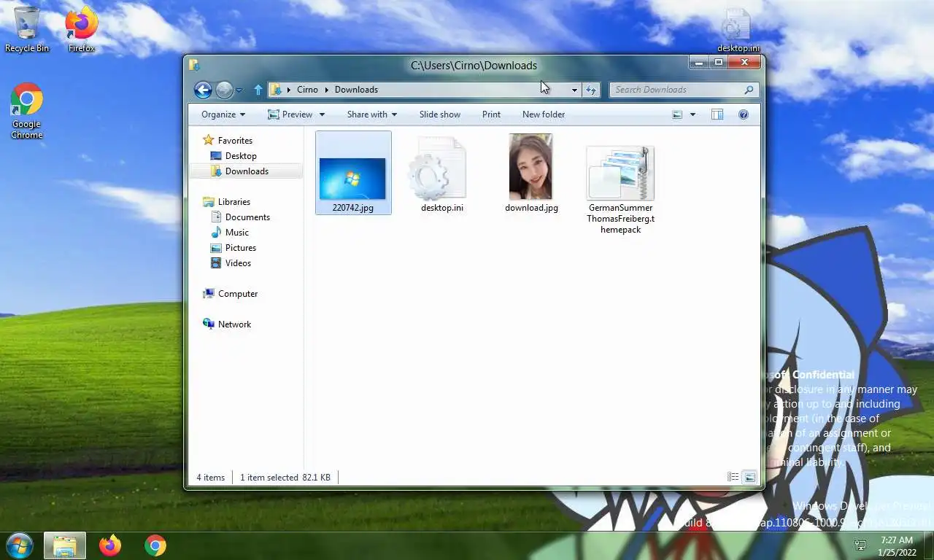The height and width of the screenshot is (560, 934).
Task: Click the Refresh button beside address bar
Action: (x=591, y=90)
